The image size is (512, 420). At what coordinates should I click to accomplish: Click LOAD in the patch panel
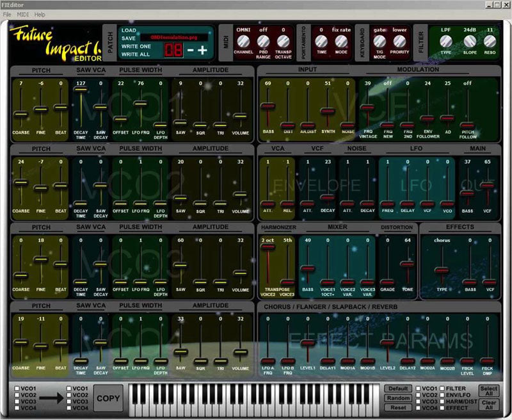tap(129, 30)
